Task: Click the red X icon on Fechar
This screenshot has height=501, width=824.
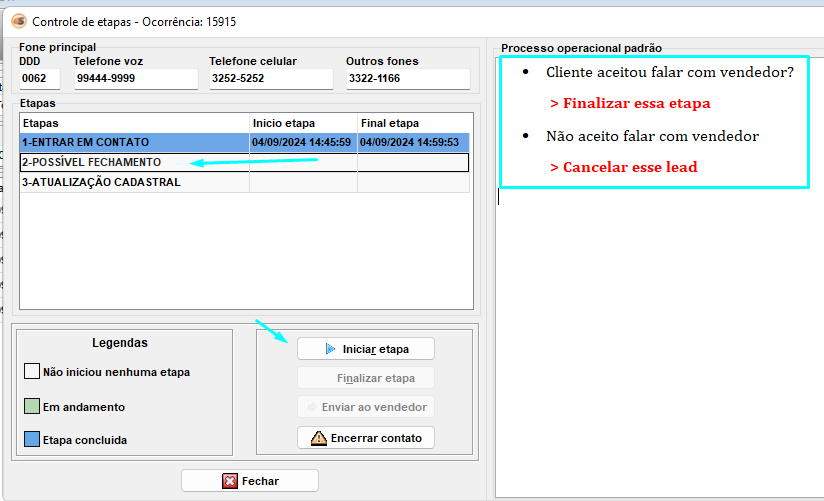Action: (x=230, y=481)
